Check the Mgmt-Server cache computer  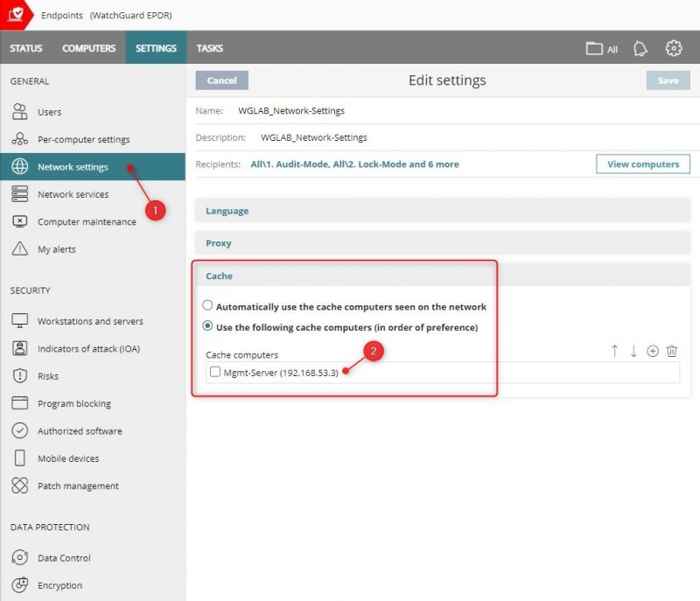pos(213,371)
